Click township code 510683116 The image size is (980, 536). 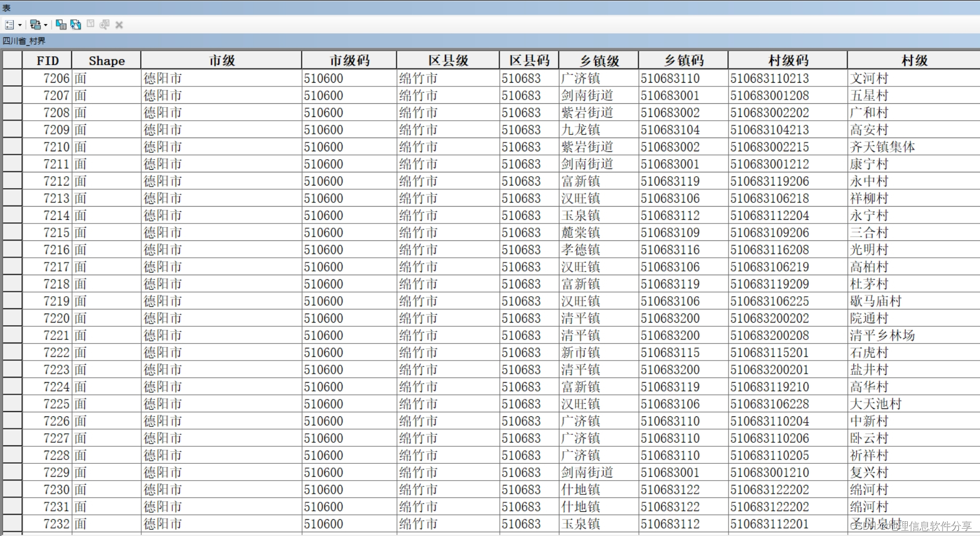tap(670, 249)
